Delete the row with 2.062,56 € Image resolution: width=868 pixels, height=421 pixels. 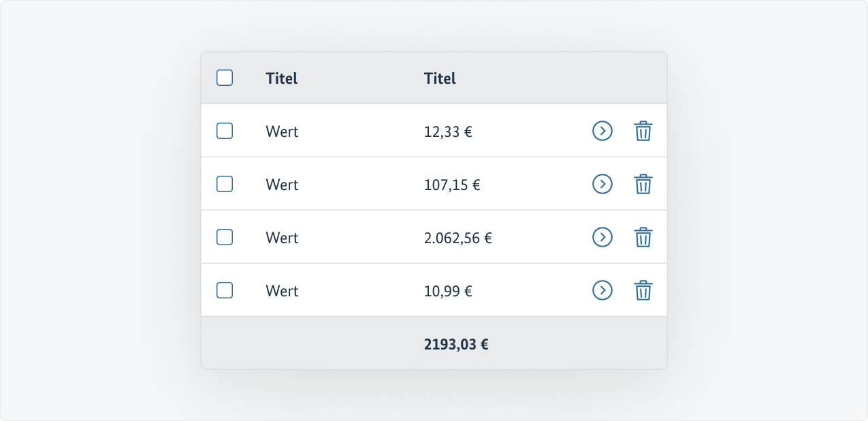(643, 237)
